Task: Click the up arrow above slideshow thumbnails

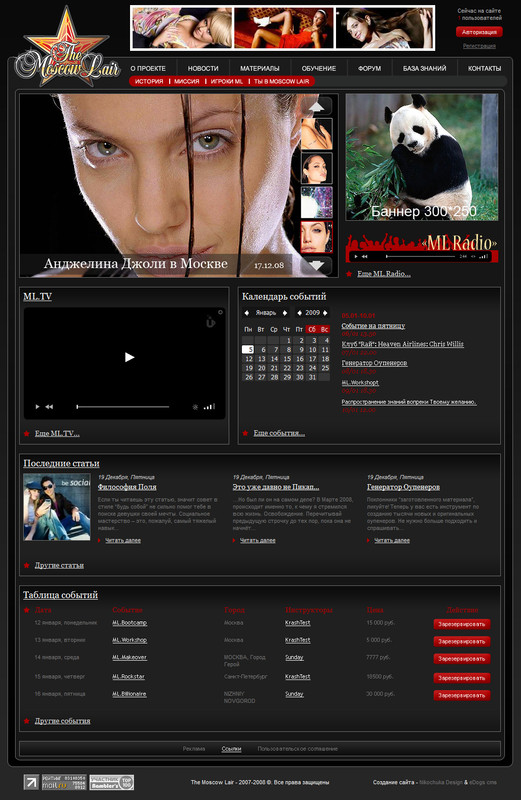Action: tap(317, 107)
